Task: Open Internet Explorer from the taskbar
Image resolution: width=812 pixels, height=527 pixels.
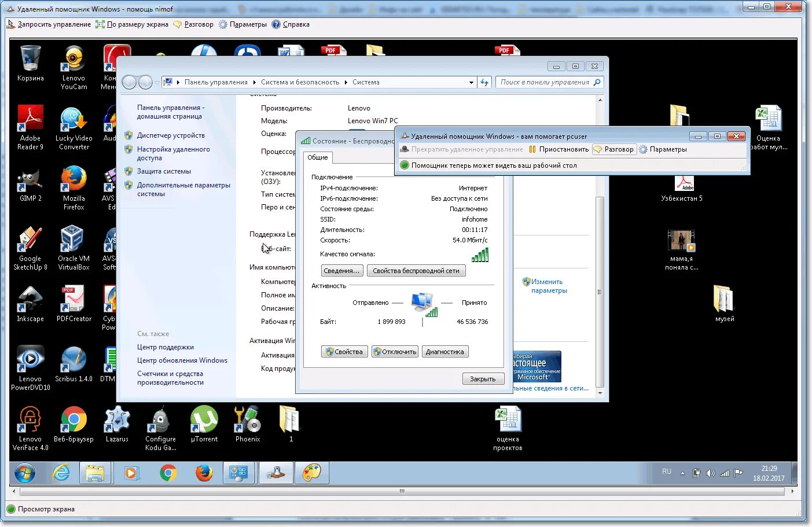Action: [x=61, y=473]
